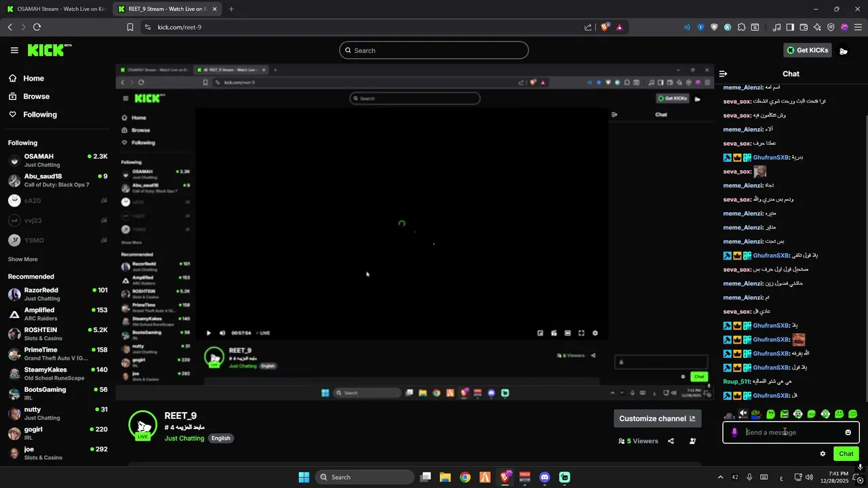Open chat settings gear icon

click(x=823, y=454)
